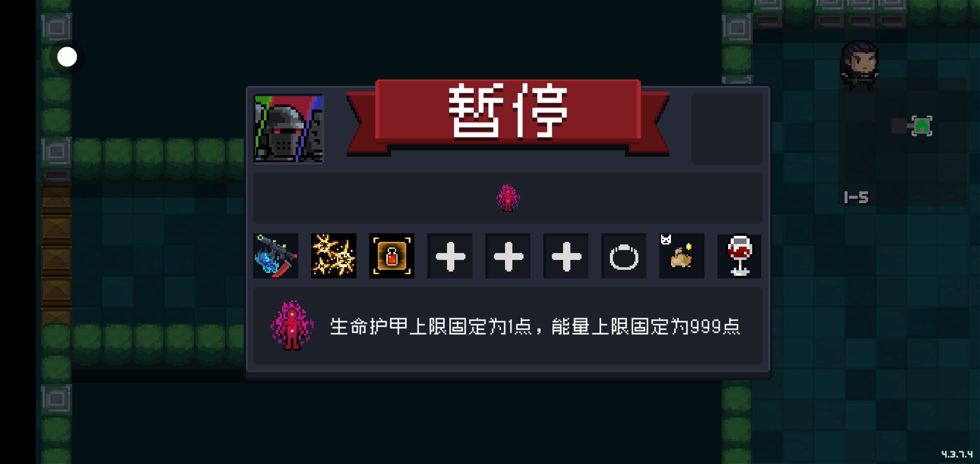Open the blue-flame gun weapon slot
The height and width of the screenshot is (464, 980).
coord(276,256)
